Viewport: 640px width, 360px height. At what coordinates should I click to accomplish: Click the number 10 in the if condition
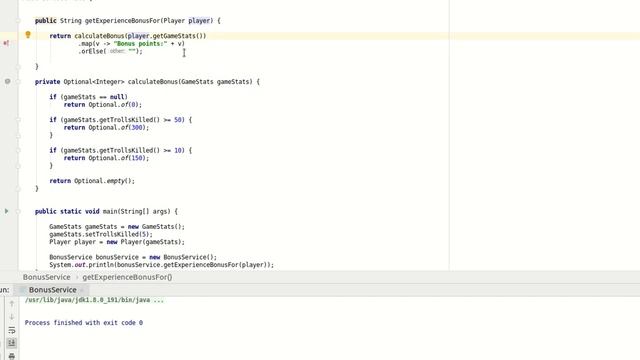pyautogui.click(x=178, y=150)
